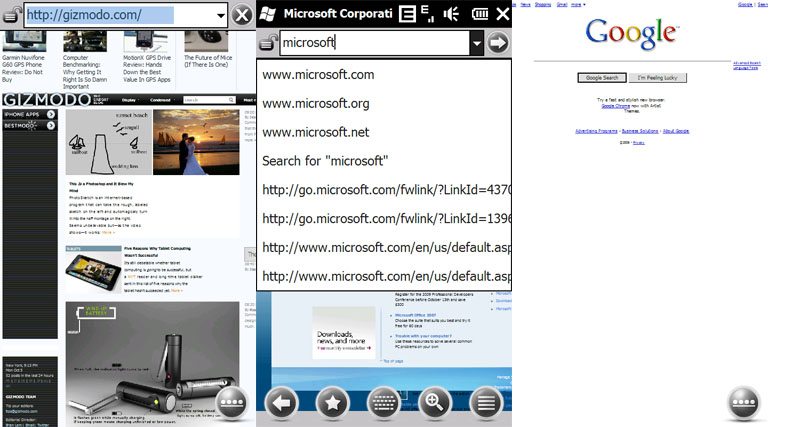Expand the gizmodo.com address dropdown arrow
Screen dimensions: 800x427
click(x=220, y=15)
